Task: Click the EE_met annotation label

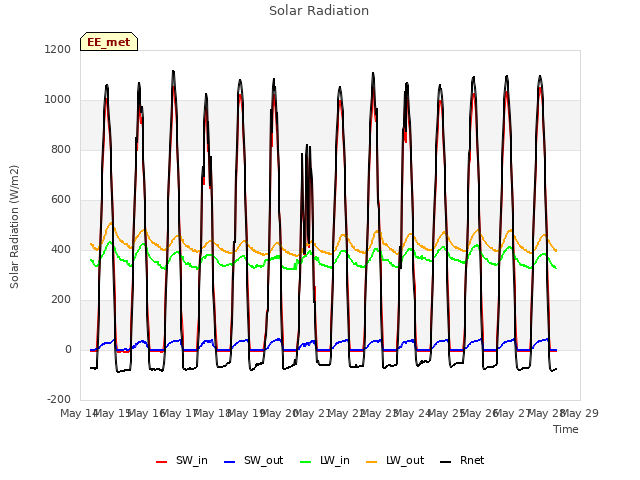Action: point(109,42)
